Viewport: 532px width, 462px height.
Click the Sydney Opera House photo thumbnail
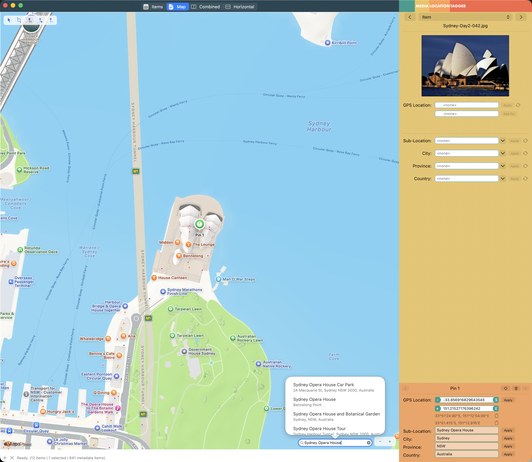pyautogui.click(x=465, y=65)
